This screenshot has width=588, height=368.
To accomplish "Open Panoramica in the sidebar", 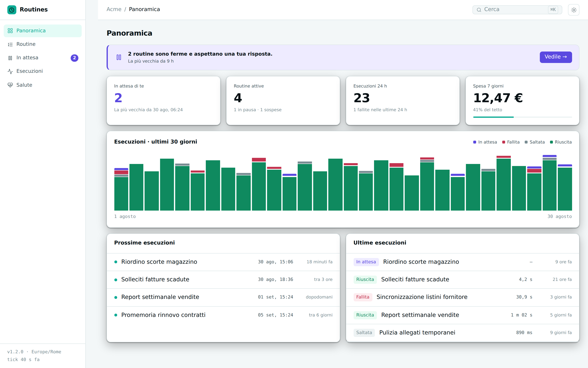I will [43, 31].
